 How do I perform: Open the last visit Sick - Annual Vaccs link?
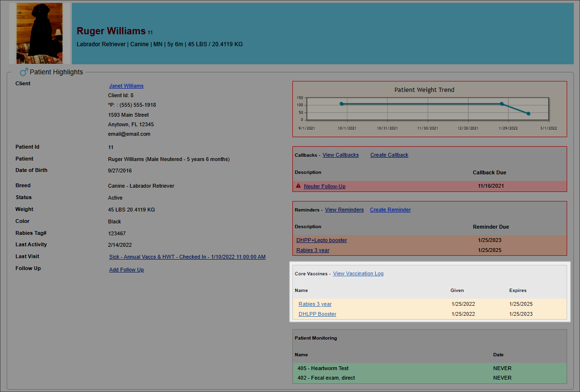187,257
